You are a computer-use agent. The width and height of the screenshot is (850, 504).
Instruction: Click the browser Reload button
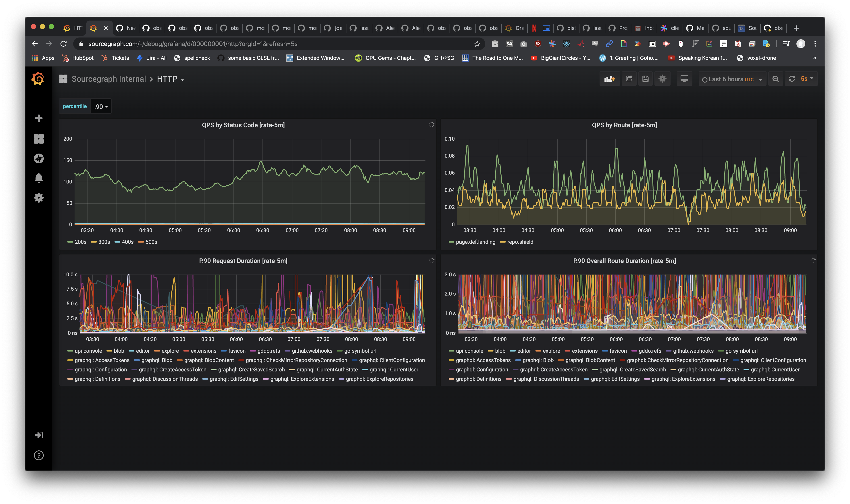pyautogui.click(x=63, y=44)
